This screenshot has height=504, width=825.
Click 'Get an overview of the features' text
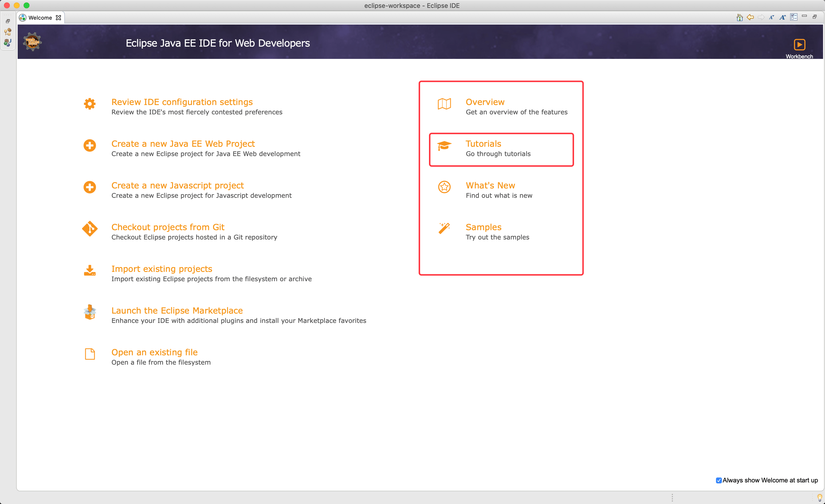[x=517, y=112]
